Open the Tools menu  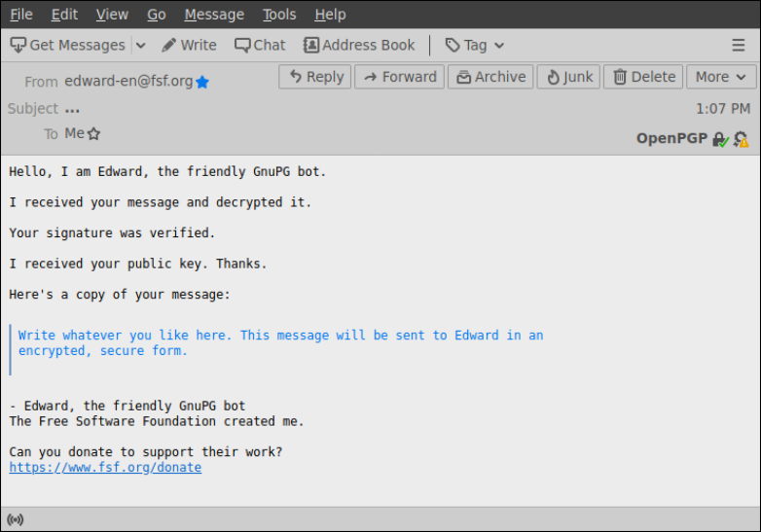point(279,15)
